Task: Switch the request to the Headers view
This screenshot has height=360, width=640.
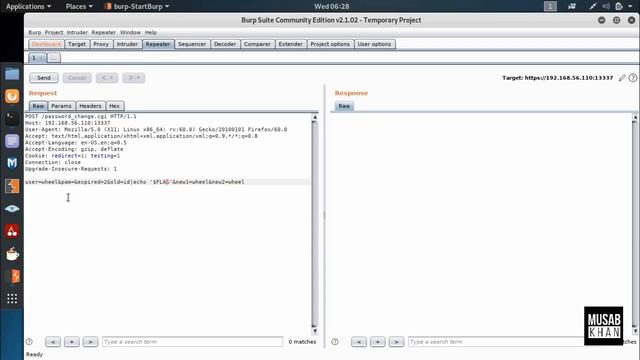Action: tap(90, 106)
